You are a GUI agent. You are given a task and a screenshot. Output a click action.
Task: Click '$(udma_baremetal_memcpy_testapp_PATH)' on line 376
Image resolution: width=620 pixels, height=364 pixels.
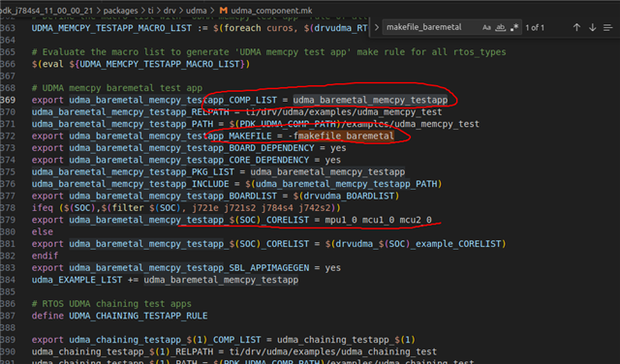click(x=344, y=184)
